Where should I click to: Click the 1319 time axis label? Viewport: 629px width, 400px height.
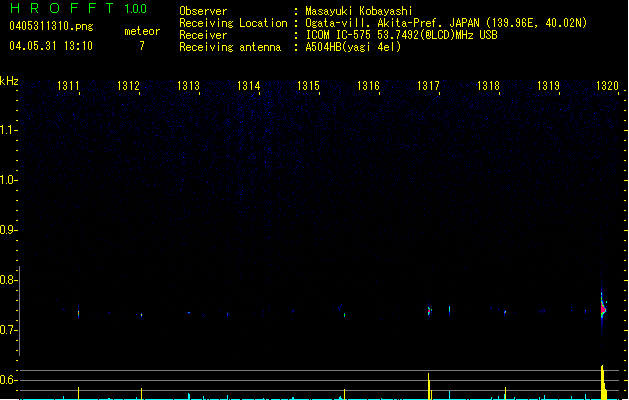[x=548, y=85]
